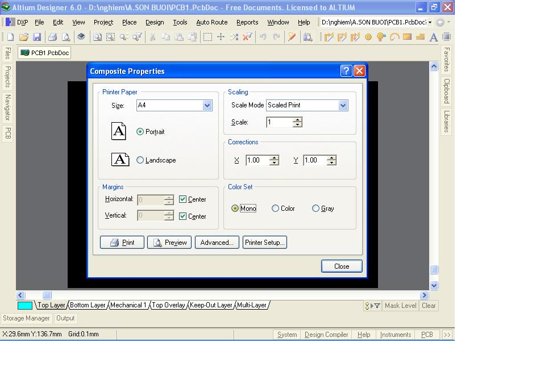Select the interactive route track tool
540x392 pixels.
point(329,37)
